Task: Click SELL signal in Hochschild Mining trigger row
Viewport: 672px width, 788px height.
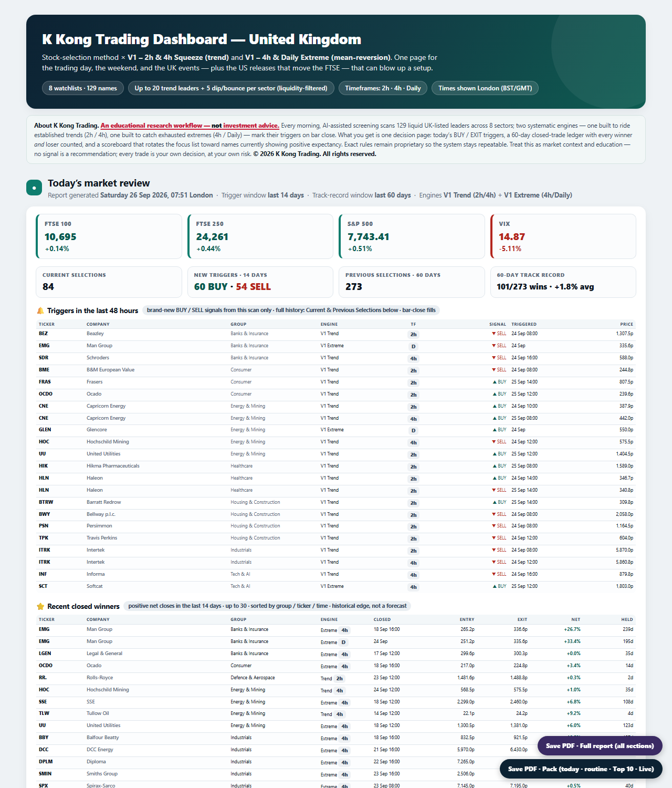Action: pos(499,442)
